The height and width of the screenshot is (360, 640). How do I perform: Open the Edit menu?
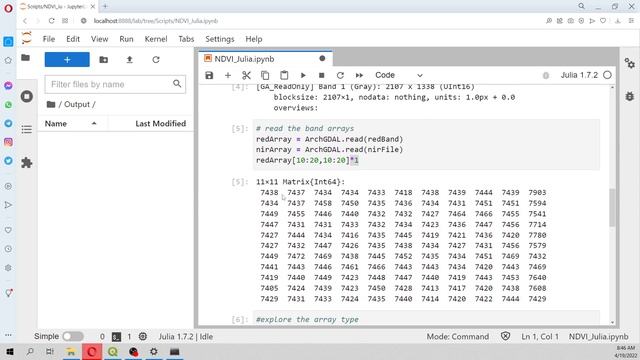pyautogui.click(x=73, y=39)
